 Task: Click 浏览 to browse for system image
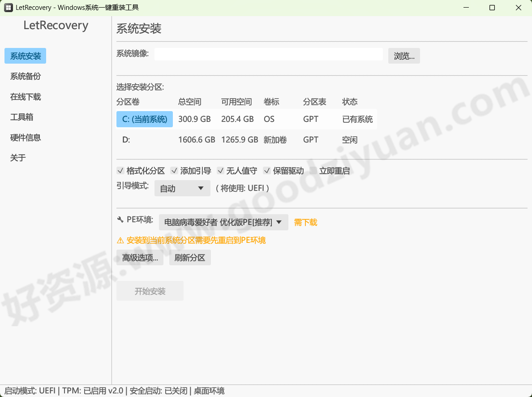coord(403,56)
